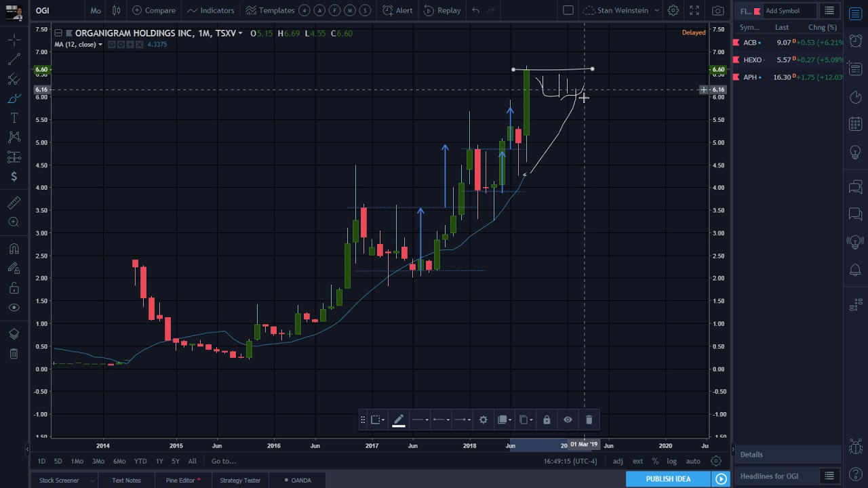
Task: Toggle percent scale
Action: (x=655, y=462)
